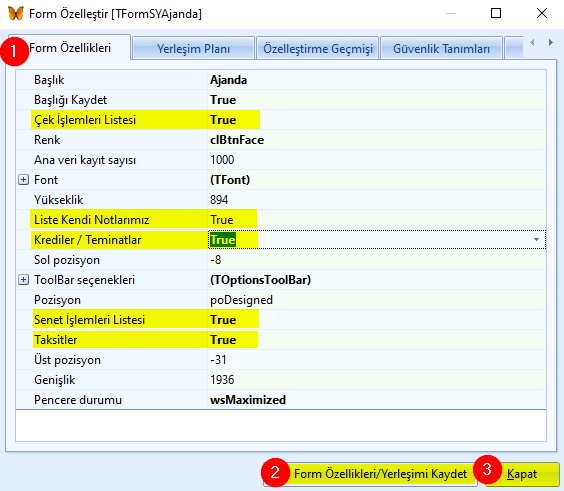564x491 pixels.
Task: Click the (TOptionsToolBar) value
Action: 260,279
